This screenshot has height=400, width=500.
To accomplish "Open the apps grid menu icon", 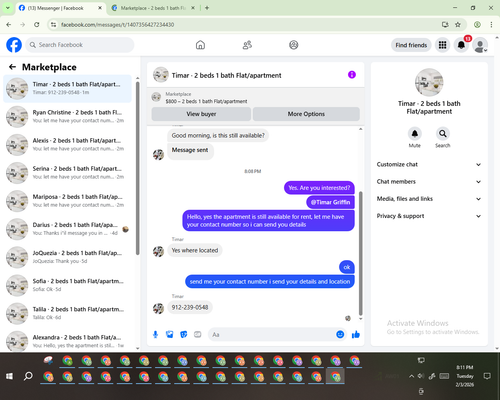I will point(442,45).
